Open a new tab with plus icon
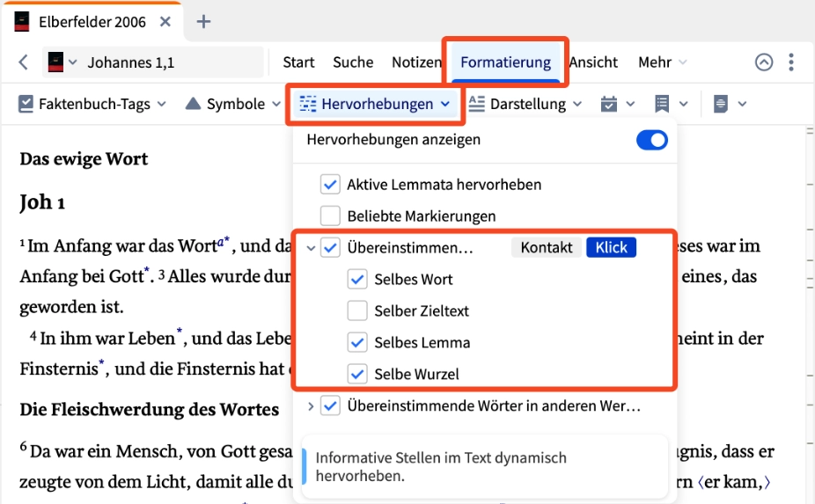The height and width of the screenshot is (504, 815). (x=203, y=22)
